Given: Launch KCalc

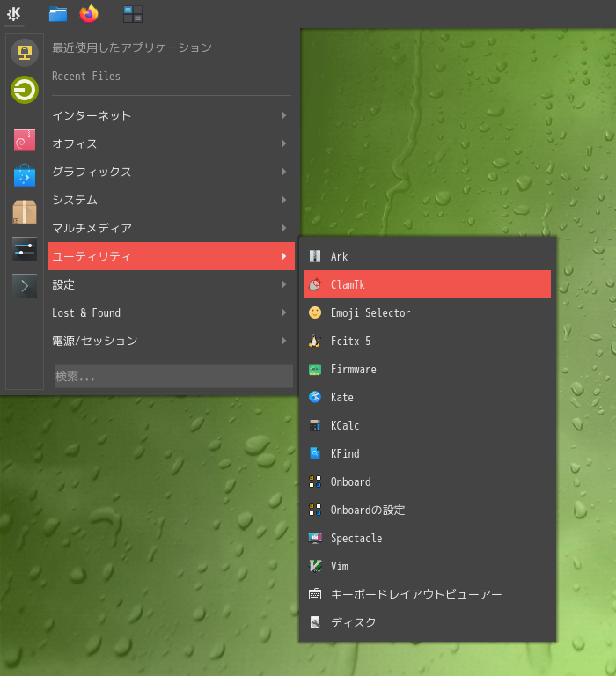Looking at the screenshot, I should tap(427, 425).
